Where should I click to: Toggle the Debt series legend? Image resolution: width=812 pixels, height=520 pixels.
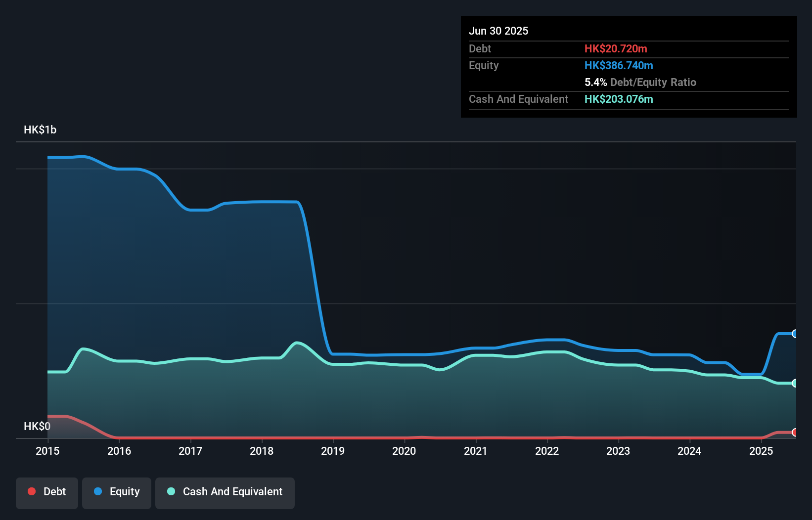click(46, 492)
